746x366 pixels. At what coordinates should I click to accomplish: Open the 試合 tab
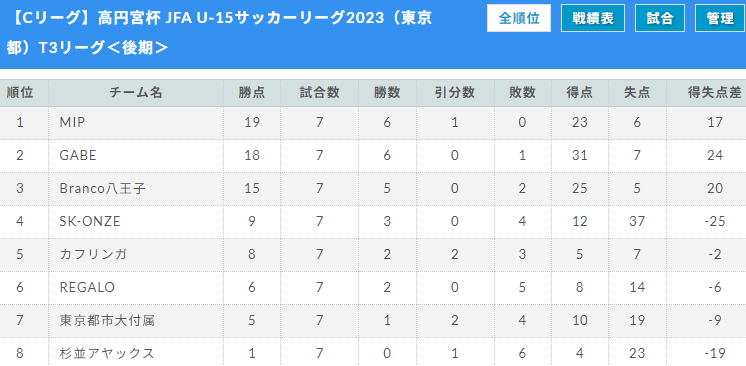[x=660, y=18]
